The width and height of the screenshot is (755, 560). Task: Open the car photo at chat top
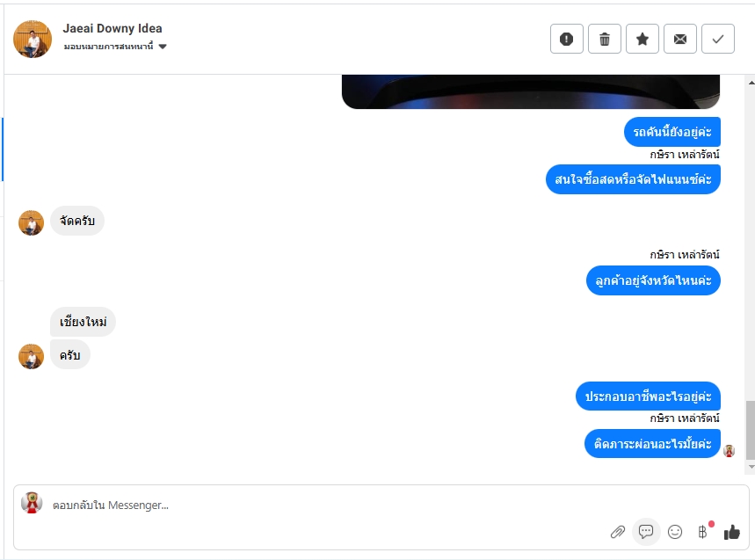click(x=531, y=91)
